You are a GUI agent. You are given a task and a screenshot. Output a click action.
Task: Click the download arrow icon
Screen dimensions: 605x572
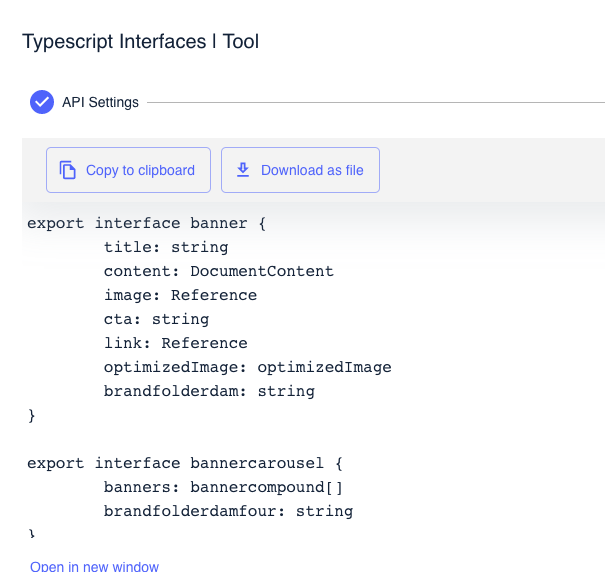click(243, 170)
